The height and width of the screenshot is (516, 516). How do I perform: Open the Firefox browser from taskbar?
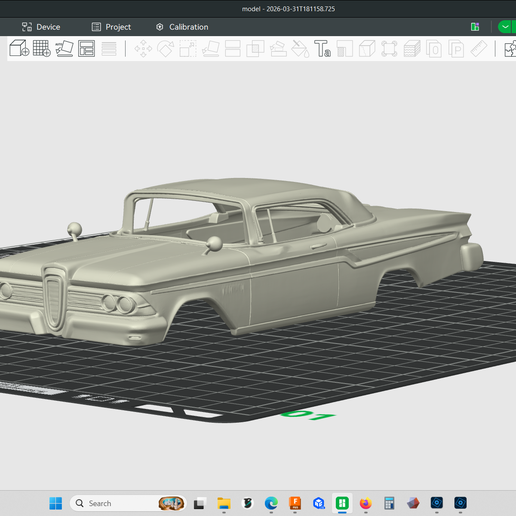click(x=366, y=503)
